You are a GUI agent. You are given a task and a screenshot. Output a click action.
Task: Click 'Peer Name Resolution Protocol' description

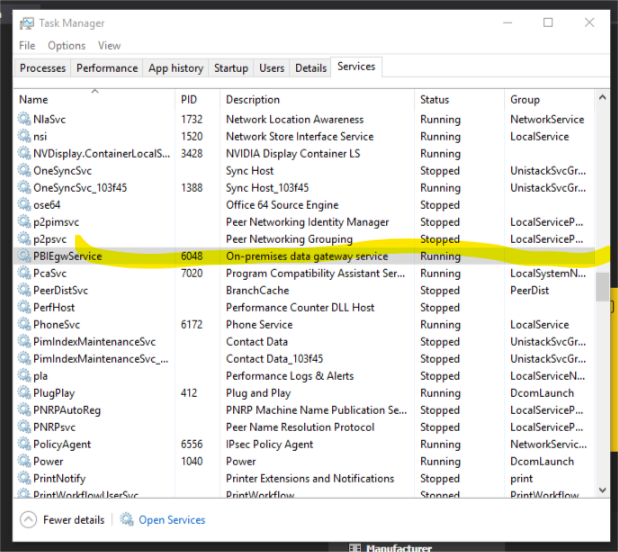point(300,427)
